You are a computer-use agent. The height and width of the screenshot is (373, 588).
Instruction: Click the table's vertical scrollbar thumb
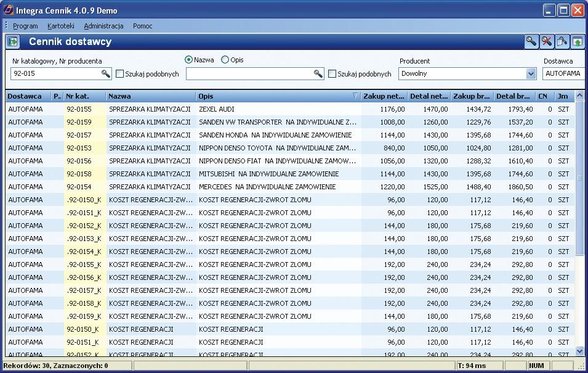(x=580, y=178)
